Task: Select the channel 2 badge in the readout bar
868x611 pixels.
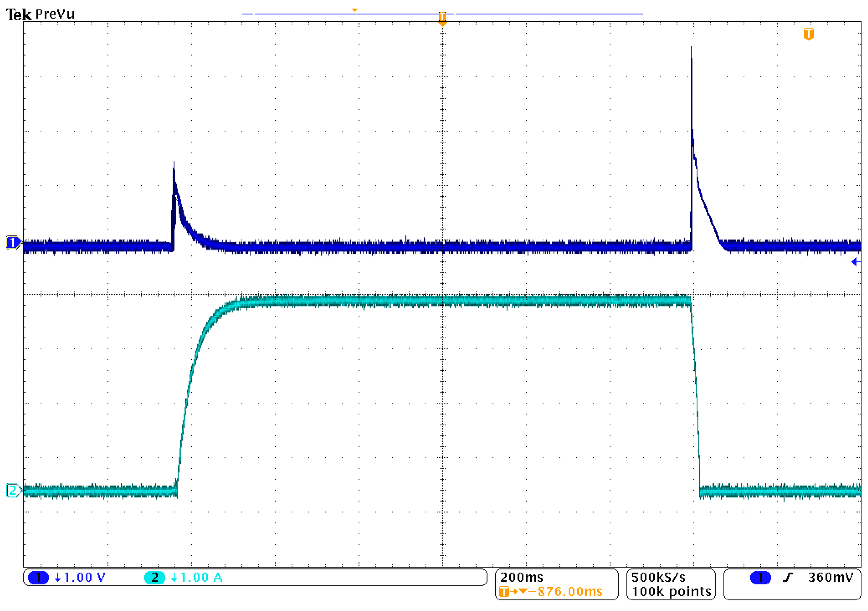Action: 155,577
